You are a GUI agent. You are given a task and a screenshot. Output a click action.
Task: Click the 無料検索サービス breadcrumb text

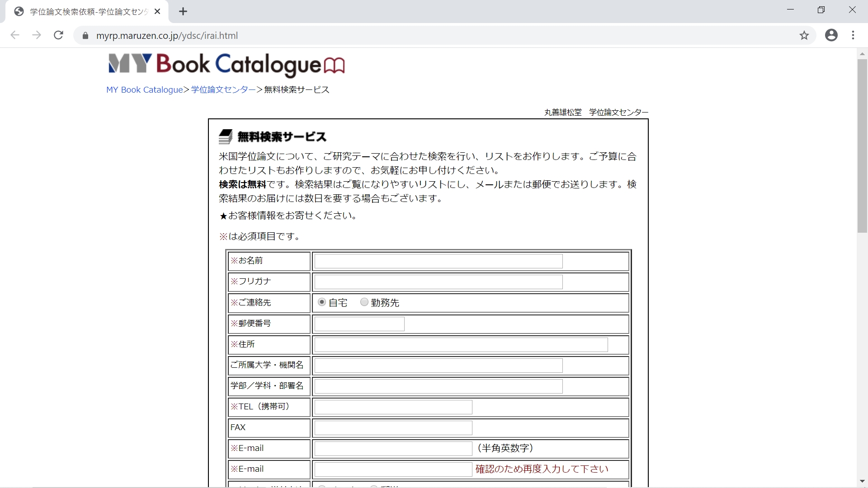point(297,90)
